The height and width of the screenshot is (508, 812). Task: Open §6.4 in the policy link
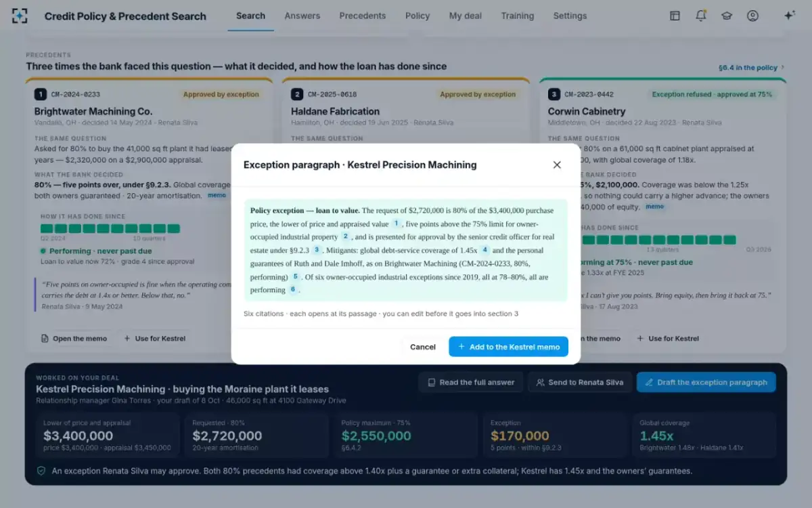pyautogui.click(x=752, y=68)
